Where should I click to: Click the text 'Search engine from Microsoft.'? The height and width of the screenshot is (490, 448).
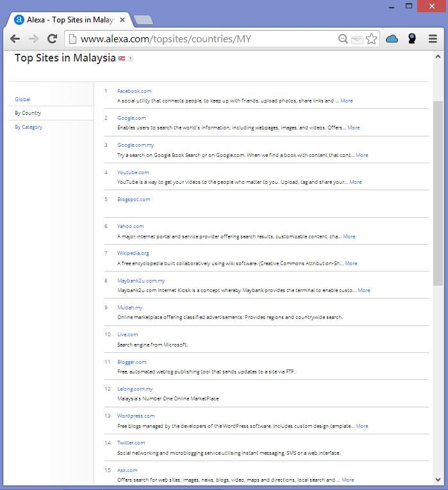tap(153, 345)
